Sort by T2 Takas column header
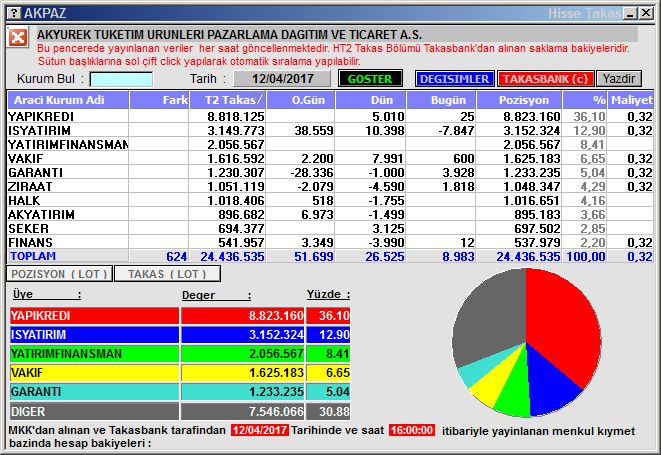 228,100
